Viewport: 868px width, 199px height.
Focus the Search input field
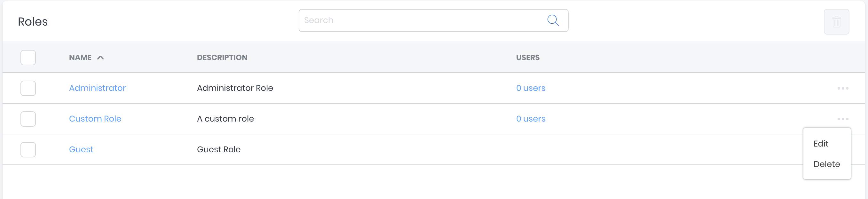tap(421, 20)
